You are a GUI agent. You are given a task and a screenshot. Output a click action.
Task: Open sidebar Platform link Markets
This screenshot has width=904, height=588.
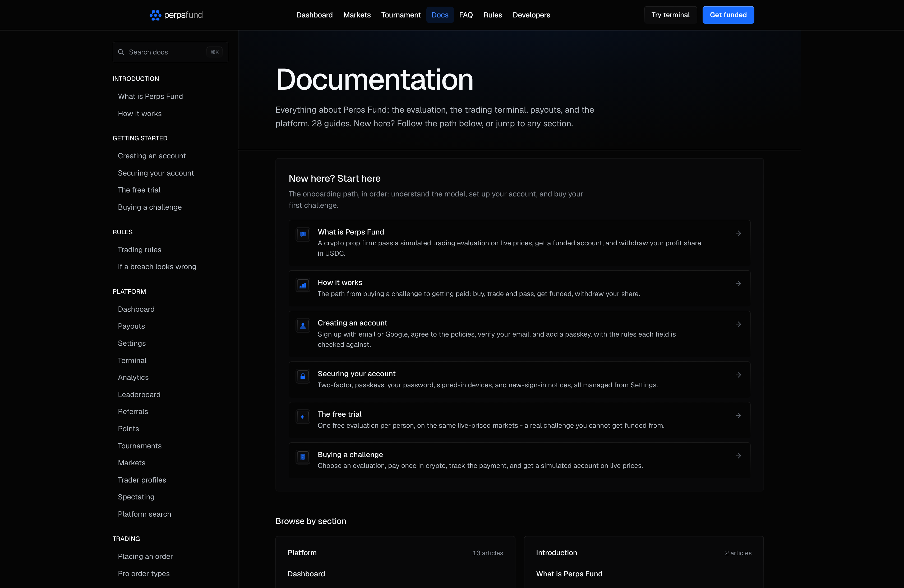coord(132,463)
